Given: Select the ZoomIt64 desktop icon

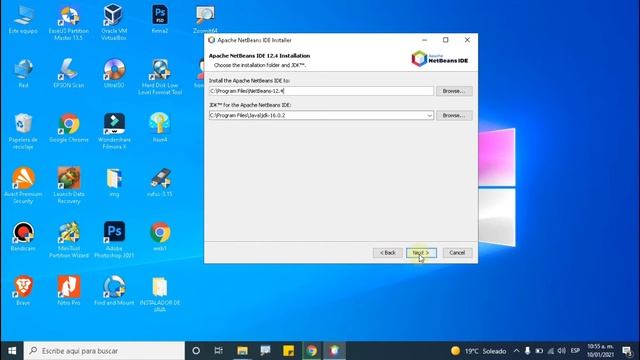Looking at the screenshot, I should (x=205, y=19).
